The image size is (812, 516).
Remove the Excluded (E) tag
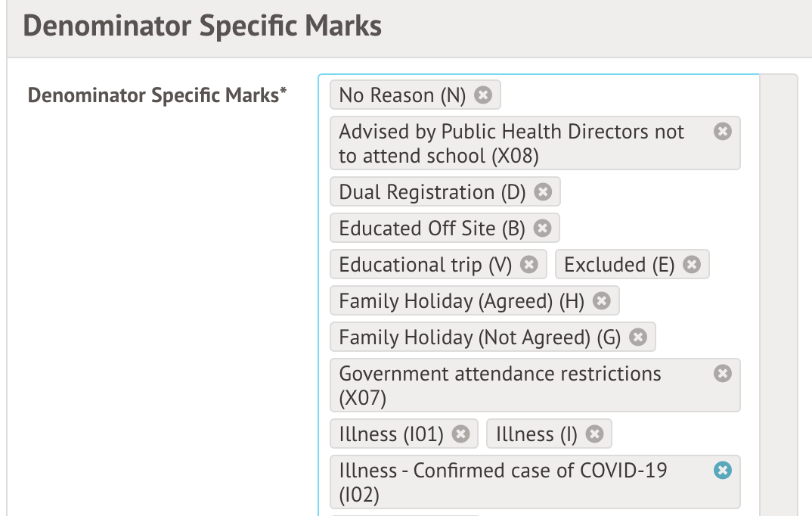click(x=692, y=265)
